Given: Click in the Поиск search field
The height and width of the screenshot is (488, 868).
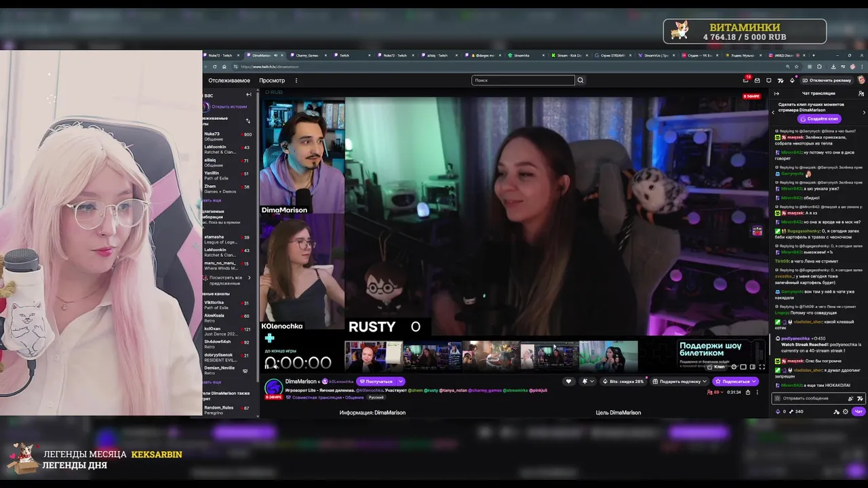Looking at the screenshot, I should click(x=523, y=80).
